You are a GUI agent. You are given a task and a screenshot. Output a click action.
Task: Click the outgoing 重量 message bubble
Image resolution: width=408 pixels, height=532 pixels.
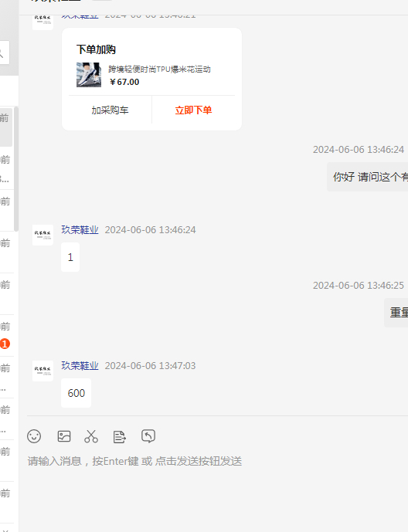click(x=396, y=313)
